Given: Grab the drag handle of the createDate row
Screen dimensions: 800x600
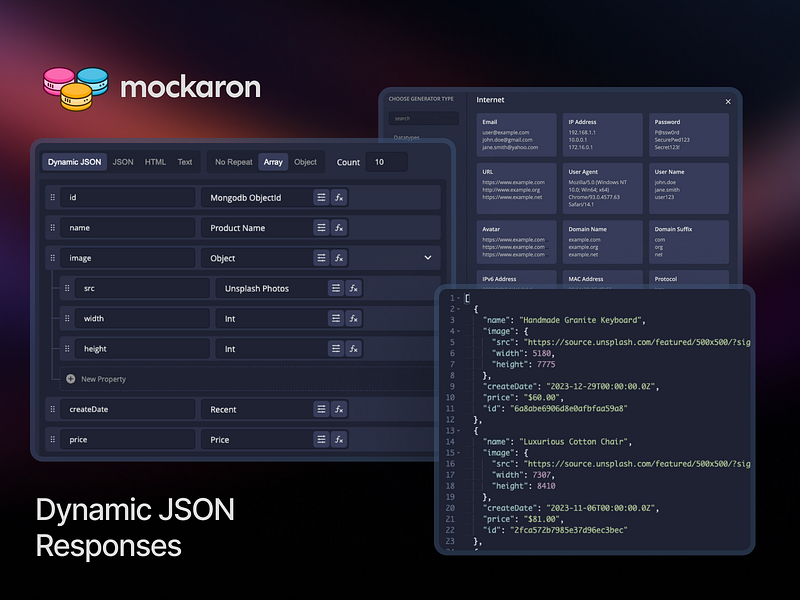Looking at the screenshot, I should [53, 409].
